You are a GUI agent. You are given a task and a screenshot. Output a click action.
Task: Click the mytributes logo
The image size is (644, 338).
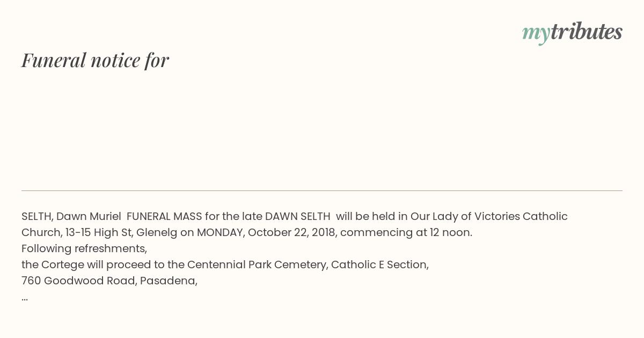pos(572,32)
